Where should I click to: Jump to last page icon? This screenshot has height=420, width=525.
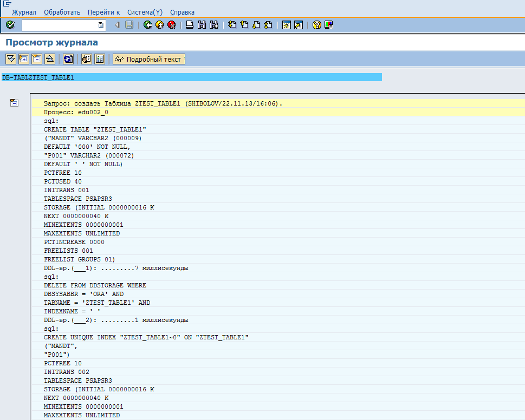[268, 25]
